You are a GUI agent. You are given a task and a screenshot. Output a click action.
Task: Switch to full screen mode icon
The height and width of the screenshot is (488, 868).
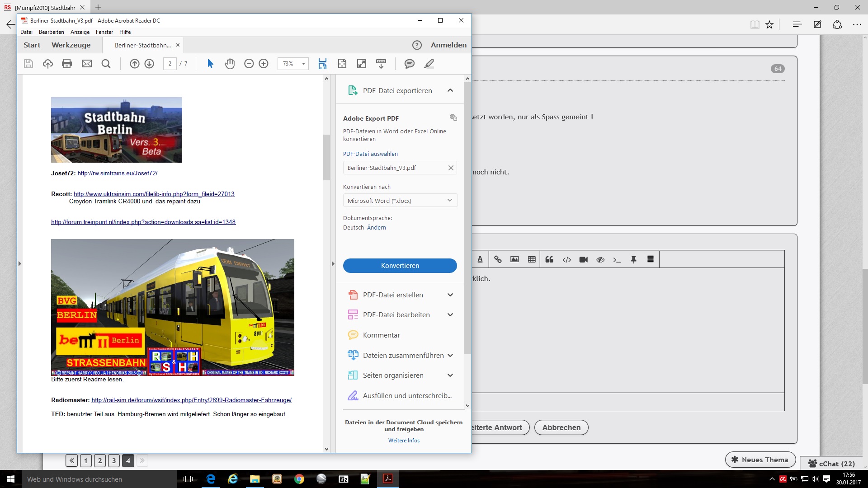tap(362, 64)
